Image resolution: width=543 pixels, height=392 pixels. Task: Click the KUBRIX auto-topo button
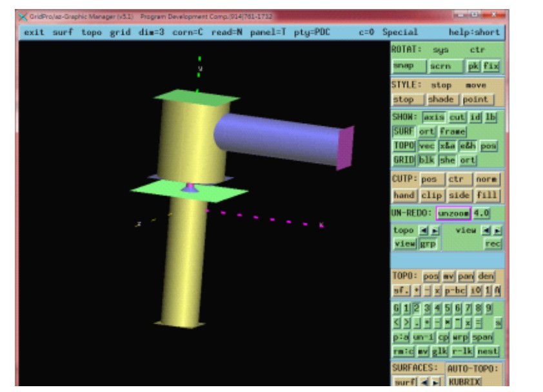click(x=465, y=382)
